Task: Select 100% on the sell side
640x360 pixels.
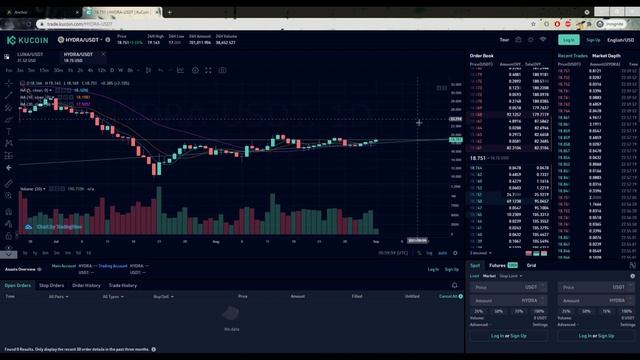Action: click(627, 311)
